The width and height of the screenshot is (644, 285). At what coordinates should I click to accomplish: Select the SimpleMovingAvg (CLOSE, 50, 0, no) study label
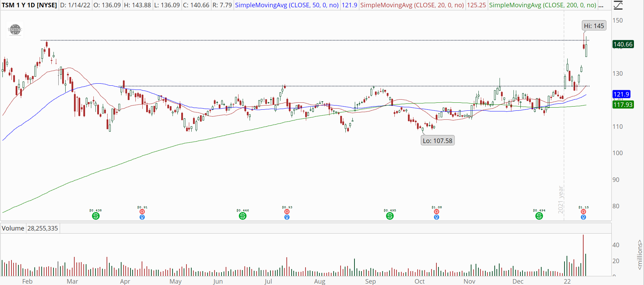coord(287,5)
